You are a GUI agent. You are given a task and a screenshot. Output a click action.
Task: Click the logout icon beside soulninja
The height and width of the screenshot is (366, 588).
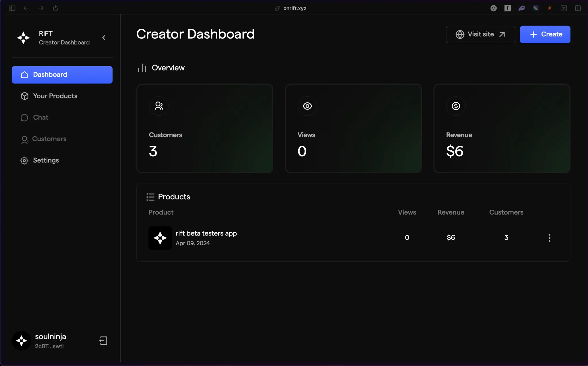[103, 341]
